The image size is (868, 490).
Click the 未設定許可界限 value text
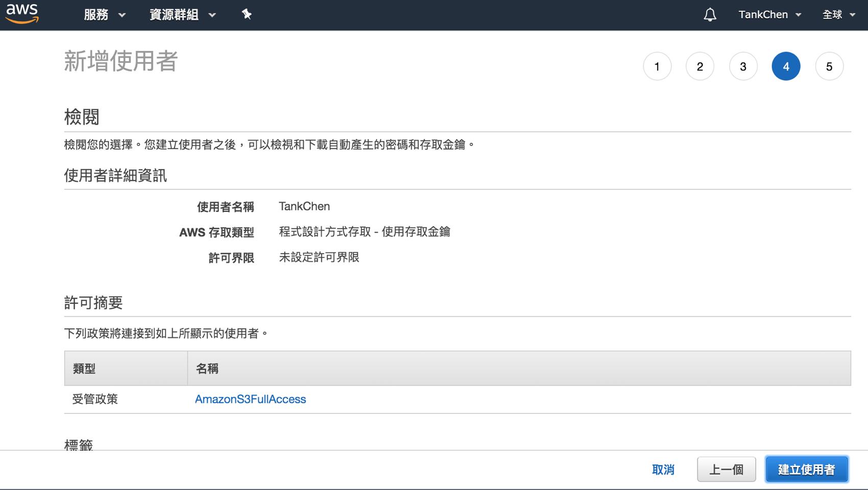click(x=319, y=257)
